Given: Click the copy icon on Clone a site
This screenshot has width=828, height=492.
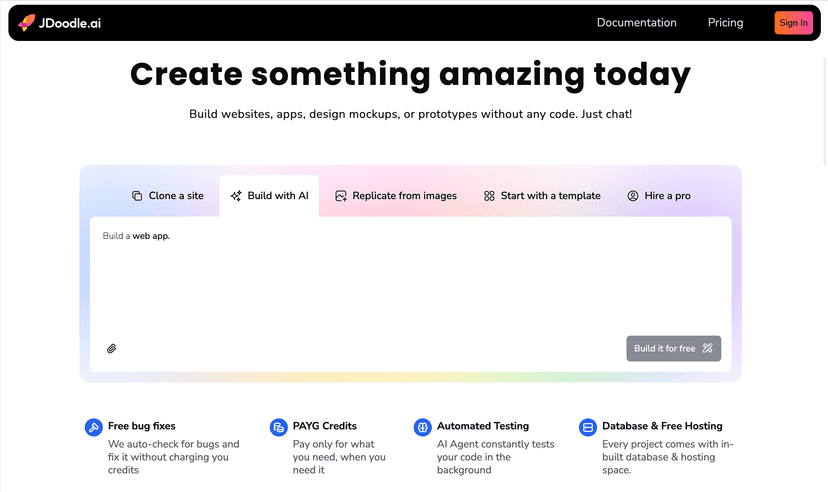Looking at the screenshot, I should coord(137,196).
